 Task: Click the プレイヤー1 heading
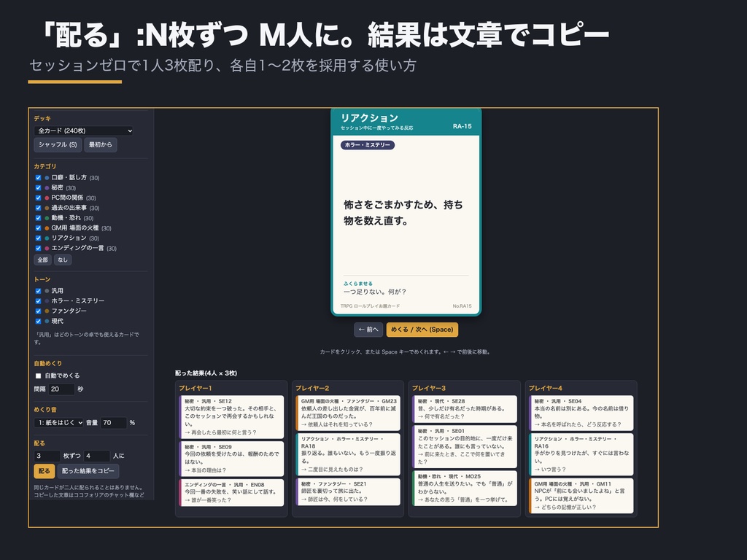pyautogui.click(x=196, y=388)
